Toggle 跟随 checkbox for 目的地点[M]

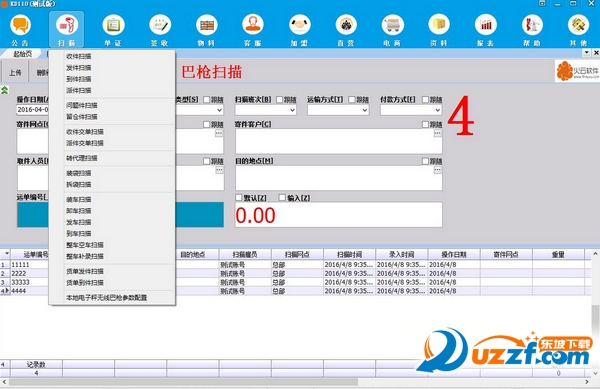click(425, 161)
